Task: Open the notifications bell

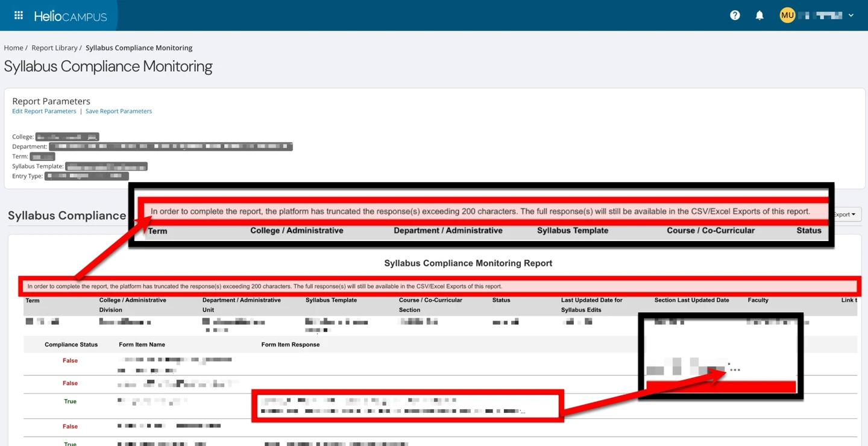Action: [759, 15]
